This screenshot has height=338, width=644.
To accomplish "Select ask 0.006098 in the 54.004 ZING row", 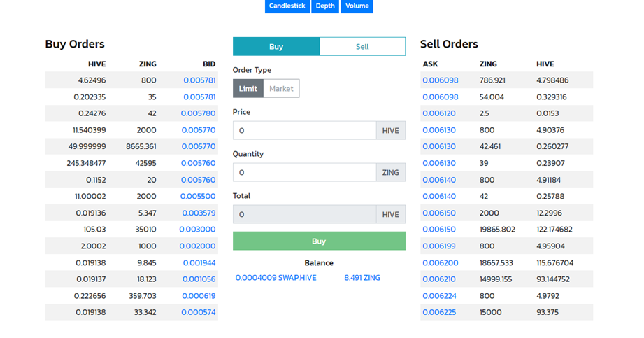I will pos(441,97).
